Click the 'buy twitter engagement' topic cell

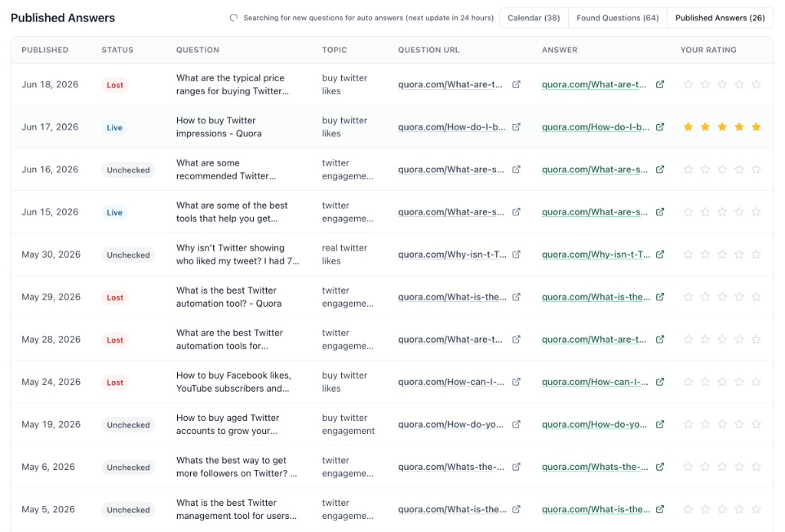[x=348, y=425]
